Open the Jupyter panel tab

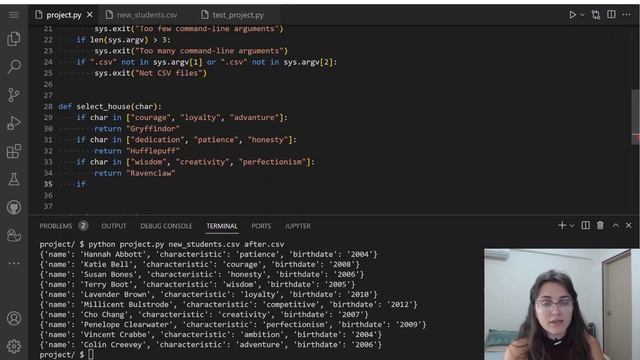tap(298, 226)
